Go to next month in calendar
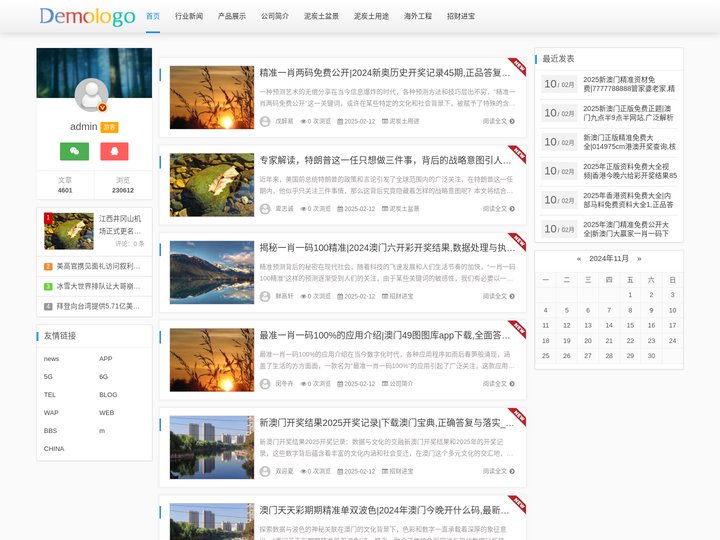This screenshot has width=720, height=540. point(639,259)
